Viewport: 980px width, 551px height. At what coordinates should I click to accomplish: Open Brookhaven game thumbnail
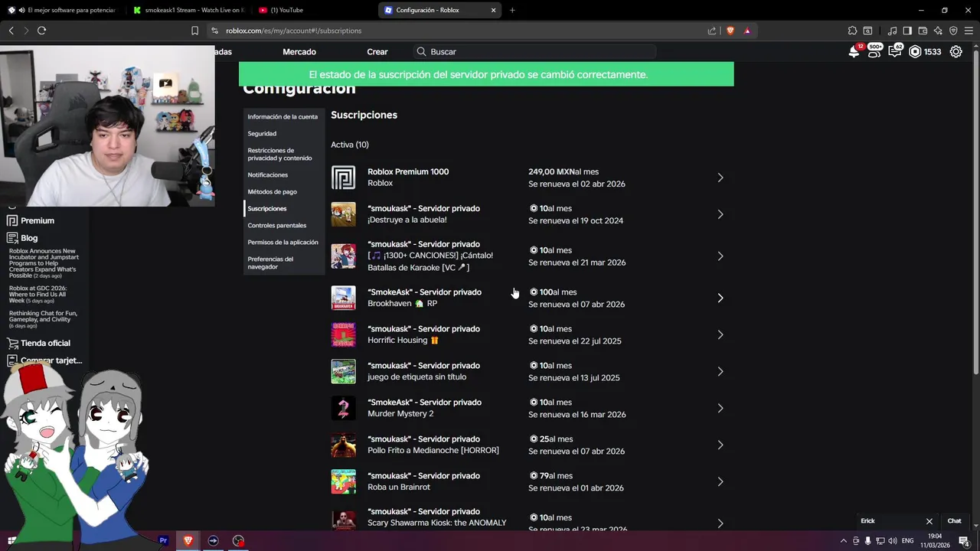[x=343, y=298]
